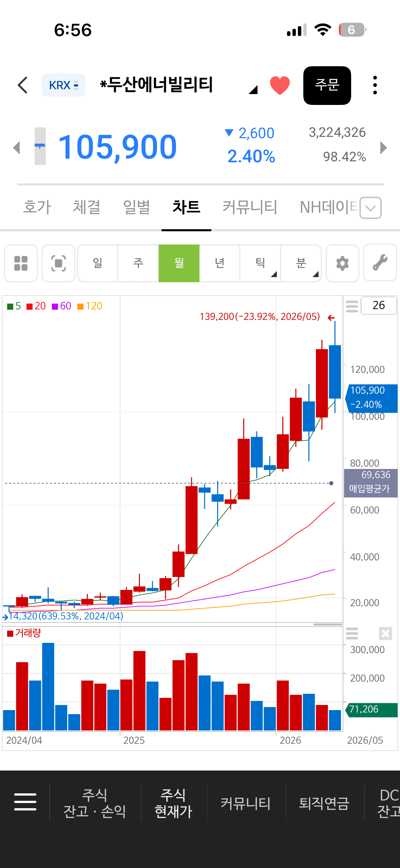Tap the black 주문 order button

[x=327, y=85]
